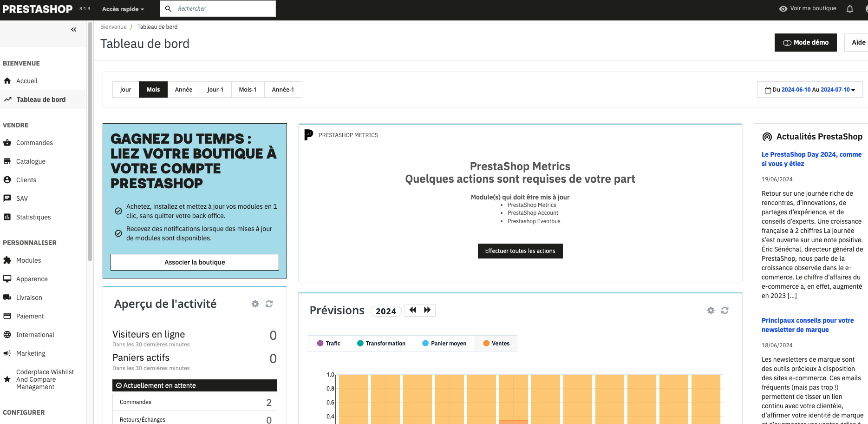This screenshot has width=868, height=424.
Task: Click the 2024 year label in Prévisions
Action: (386, 311)
